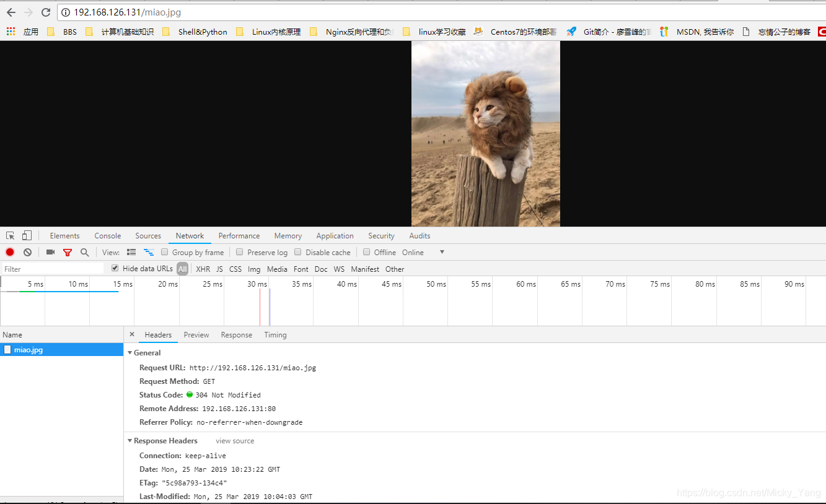This screenshot has width=826, height=504.
Task: Select the miao.jpg request row
Action: (x=62, y=350)
